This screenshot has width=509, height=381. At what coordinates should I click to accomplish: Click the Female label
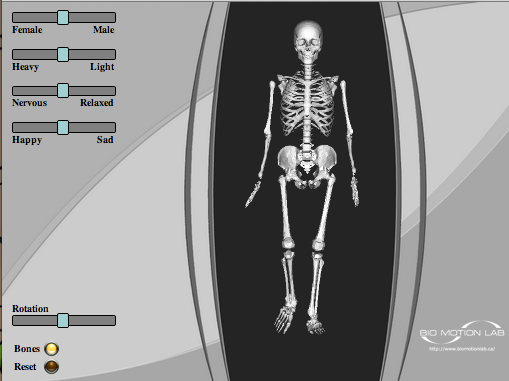(27, 30)
